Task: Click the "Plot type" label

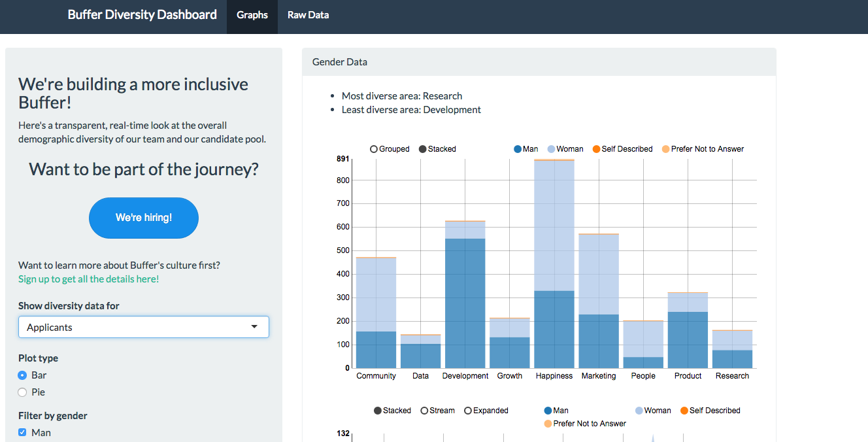Action: coord(38,358)
